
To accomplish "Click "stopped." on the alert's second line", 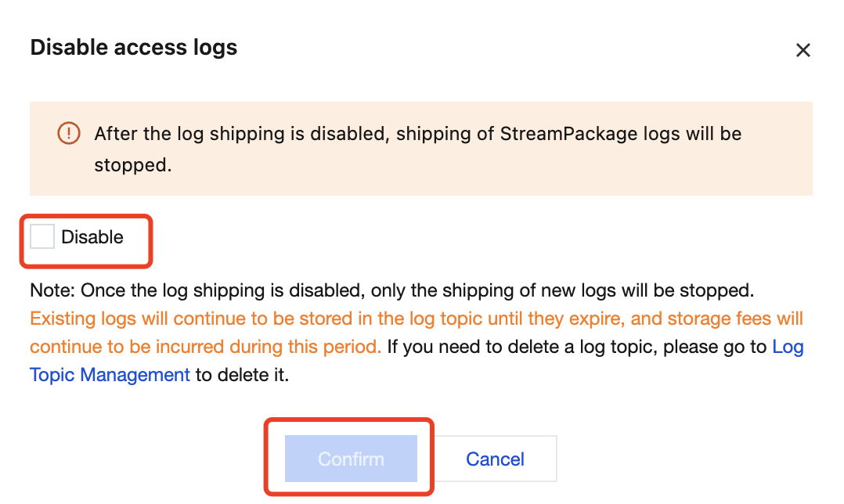I will point(132,165).
